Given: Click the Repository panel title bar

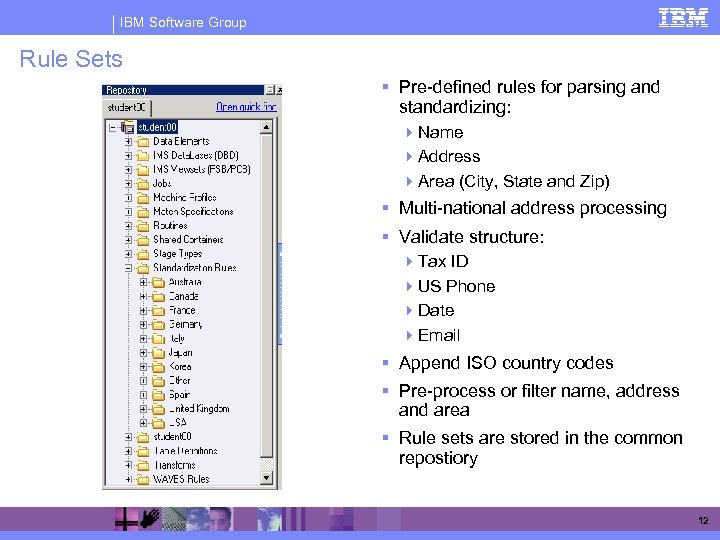Looking at the screenshot, I should 183,90.
